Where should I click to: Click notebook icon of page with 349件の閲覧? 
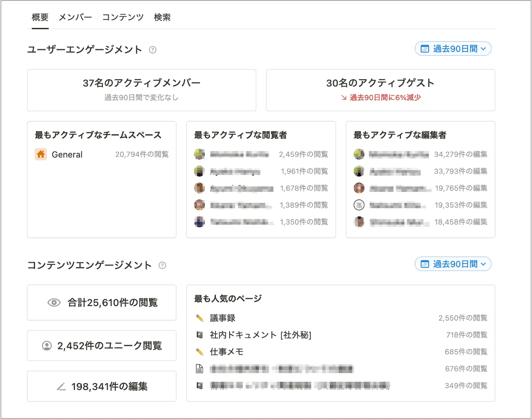pos(199,386)
